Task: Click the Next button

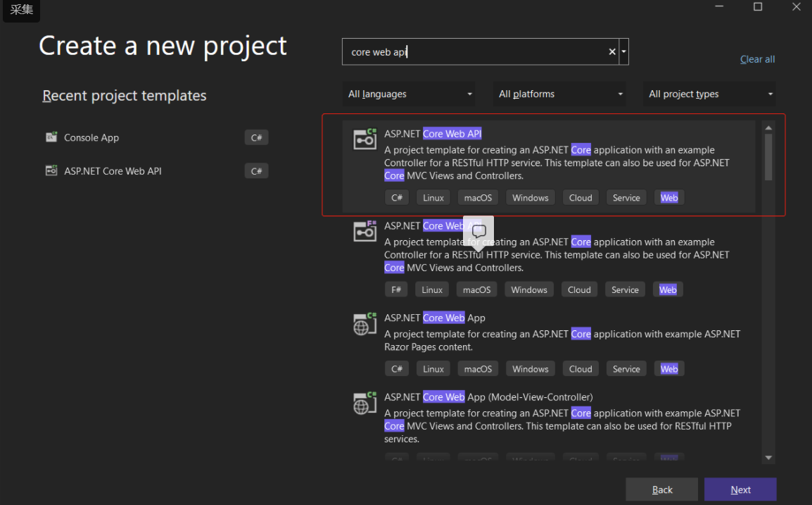Action: (x=740, y=490)
